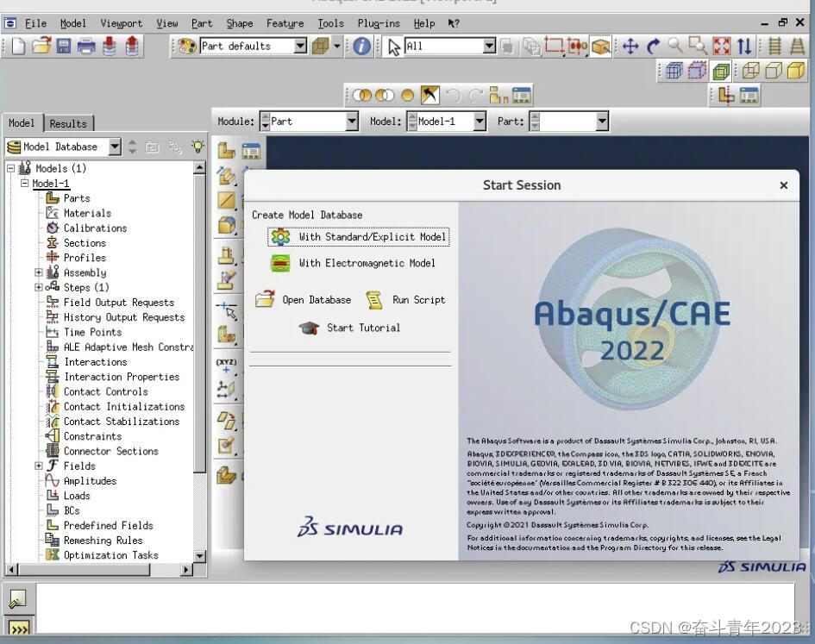
Task: Click the Save Model Database icon
Action: pyautogui.click(x=64, y=47)
